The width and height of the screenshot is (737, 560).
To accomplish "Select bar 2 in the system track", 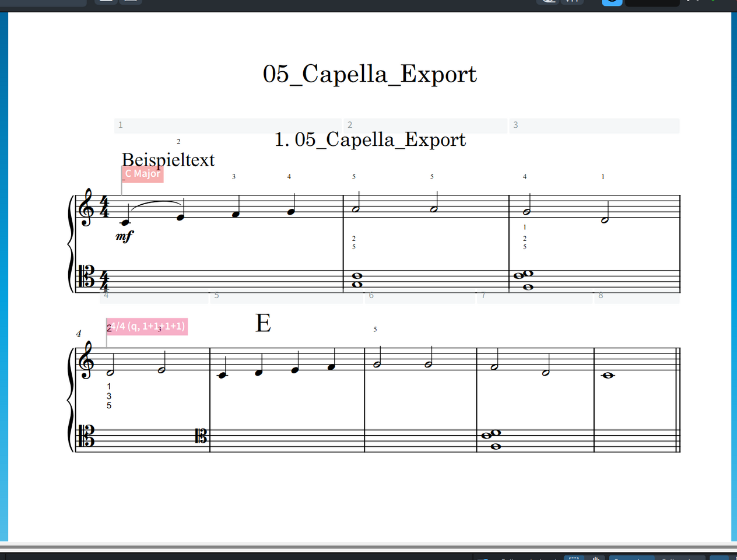I will click(x=425, y=125).
